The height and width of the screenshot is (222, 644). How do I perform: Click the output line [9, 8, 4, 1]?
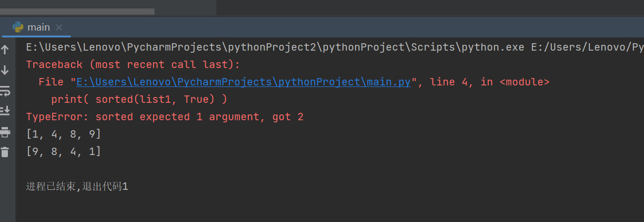pos(64,152)
